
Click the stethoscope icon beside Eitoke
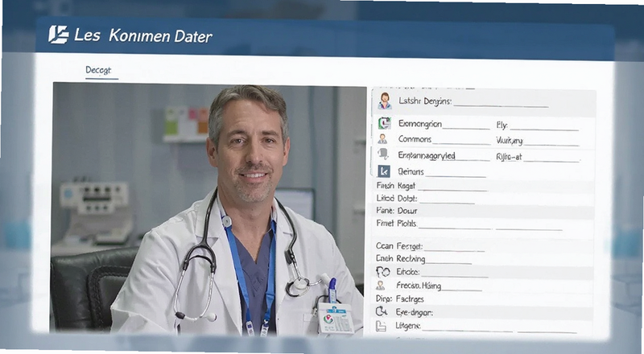point(383,271)
